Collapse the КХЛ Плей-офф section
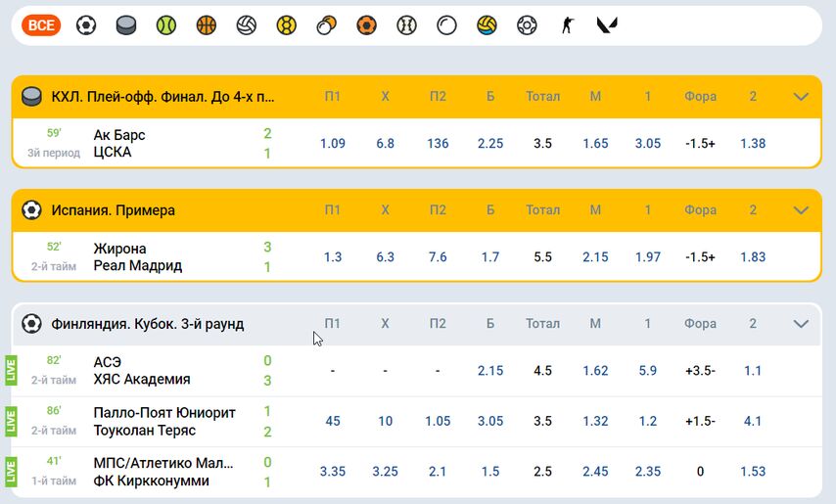Viewport: 836px width, 504px height. tap(801, 97)
